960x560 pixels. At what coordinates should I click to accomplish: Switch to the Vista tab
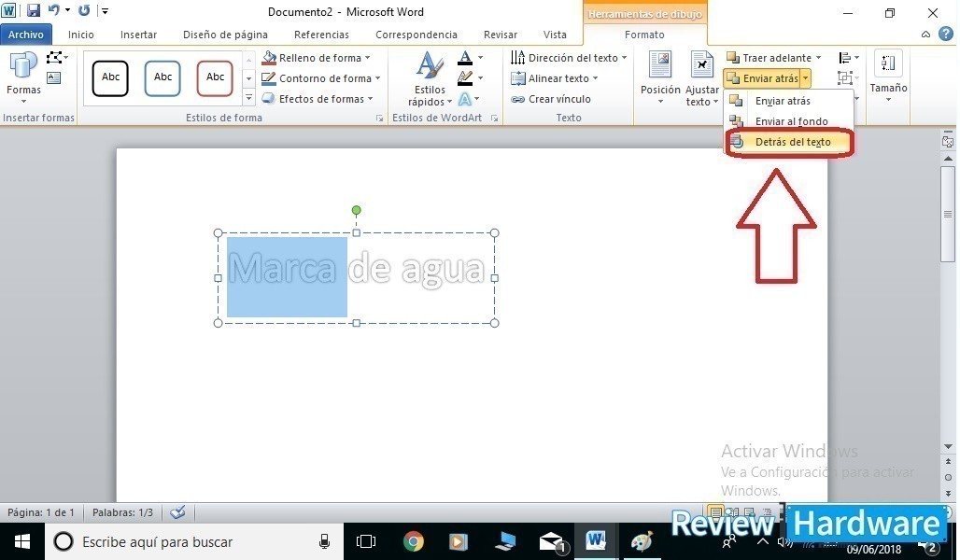click(555, 35)
